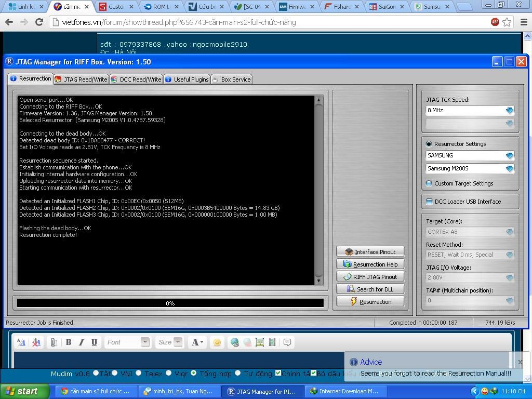Image resolution: width=532 pixels, height=399 pixels.
Task: Open the Useful Plugins tab
Action: pyautogui.click(x=187, y=79)
